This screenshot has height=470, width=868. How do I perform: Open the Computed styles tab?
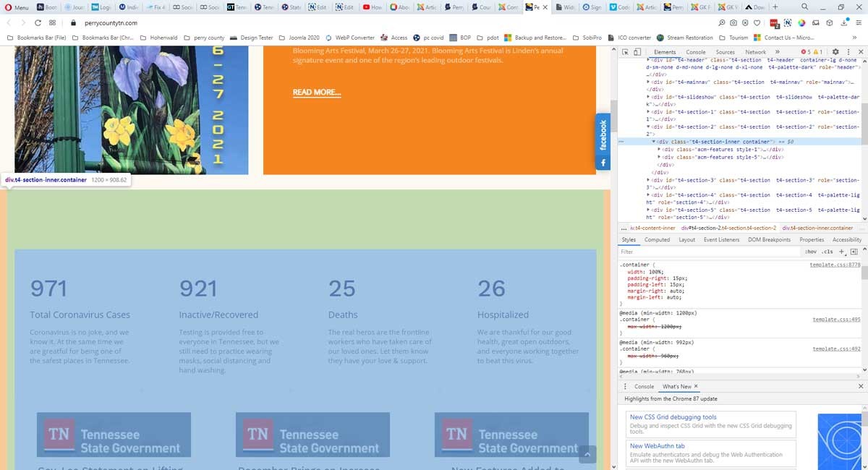tap(657, 239)
